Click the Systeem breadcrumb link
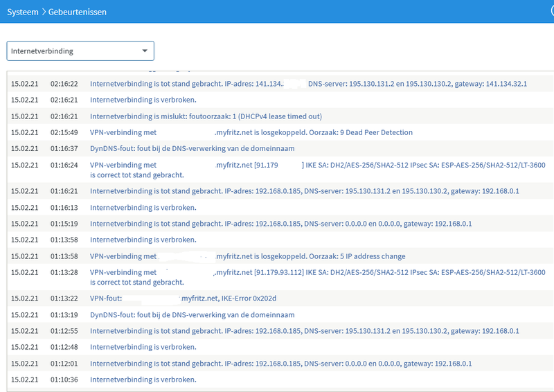 point(24,12)
